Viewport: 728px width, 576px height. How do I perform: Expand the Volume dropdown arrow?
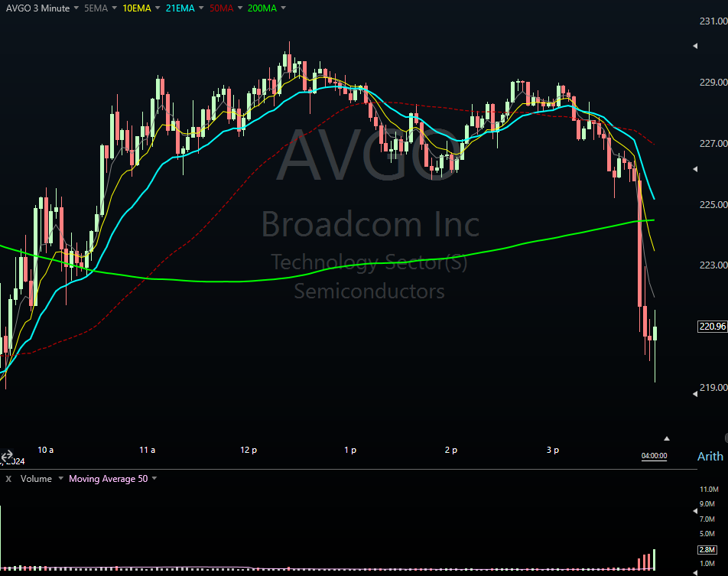coord(60,478)
